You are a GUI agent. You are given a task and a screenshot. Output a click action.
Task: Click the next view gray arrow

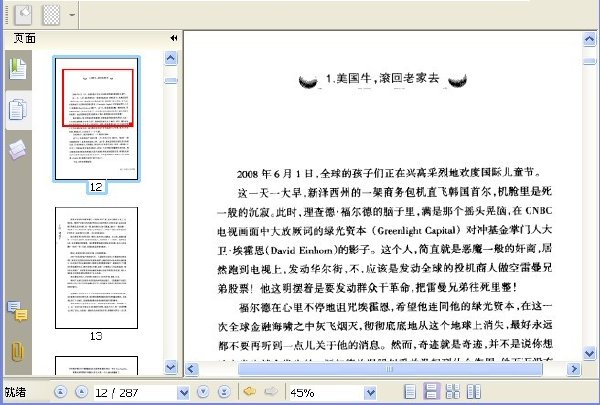pyautogui.click(x=271, y=392)
